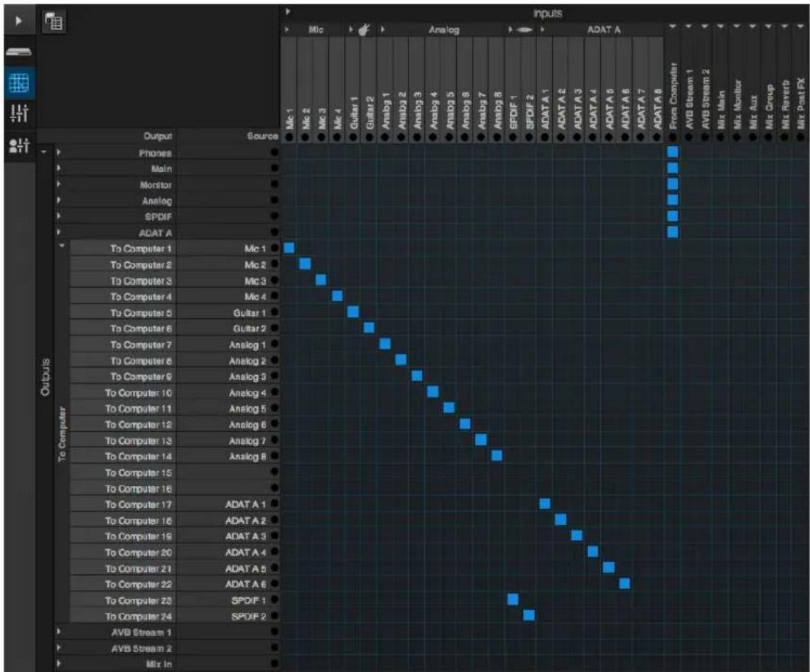Expand the AVB Stream 2 output group
The width and height of the screenshot is (810, 672).
(x=59, y=647)
